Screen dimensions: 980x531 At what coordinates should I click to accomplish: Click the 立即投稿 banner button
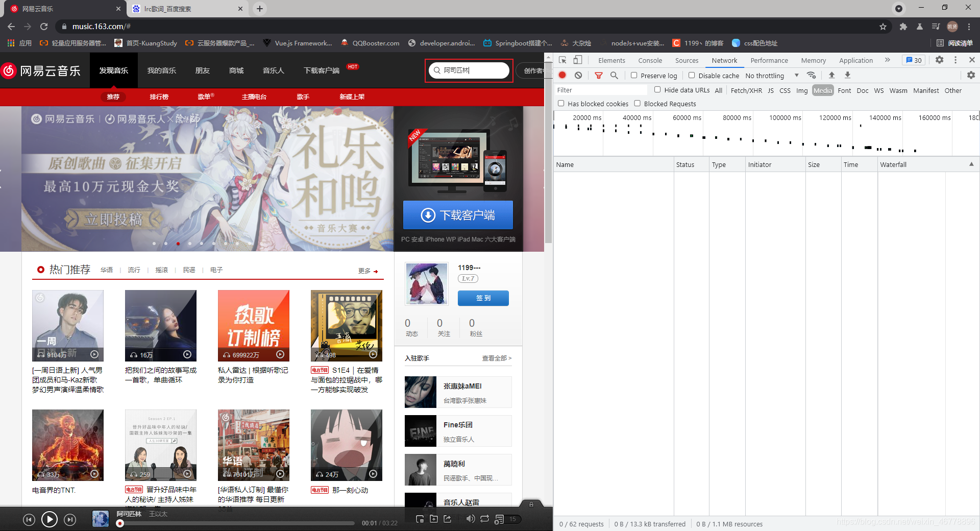[x=113, y=220]
